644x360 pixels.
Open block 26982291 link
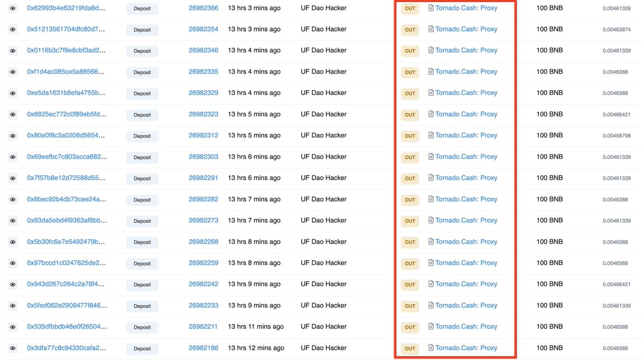pyautogui.click(x=203, y=178)
